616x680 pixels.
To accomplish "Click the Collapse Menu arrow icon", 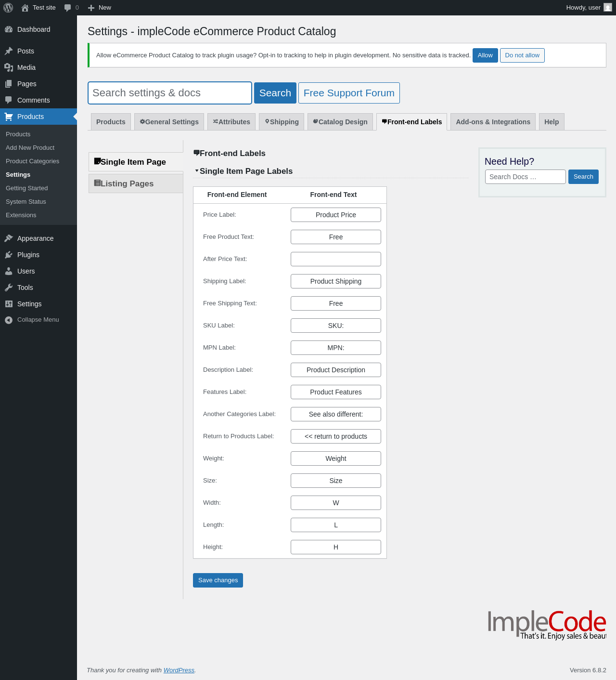I will [9, 320].
